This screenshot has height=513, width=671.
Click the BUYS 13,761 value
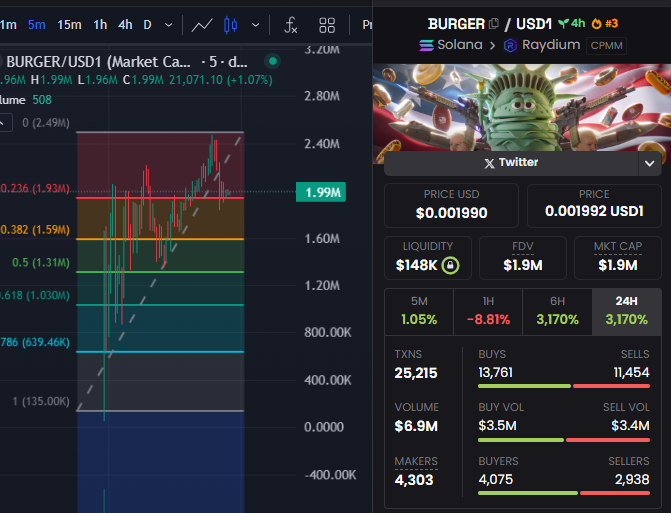coord(496,373)
